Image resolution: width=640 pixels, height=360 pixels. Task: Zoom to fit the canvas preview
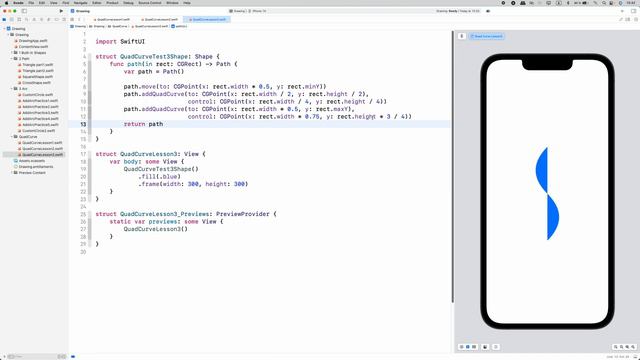coord(627,347)
